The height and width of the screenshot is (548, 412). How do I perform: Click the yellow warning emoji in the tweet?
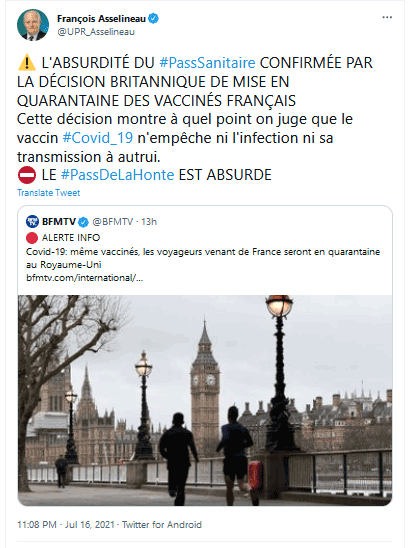pyautogui.click(x=27, y=63)
